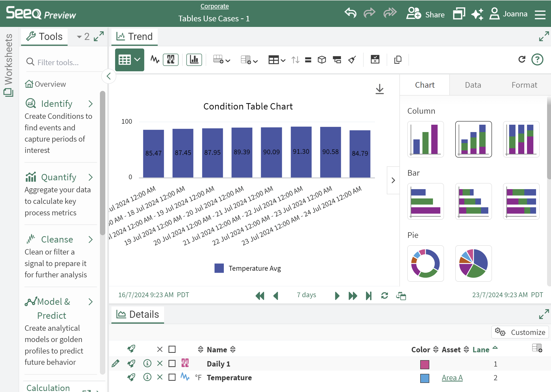Toggle the chart view bar icon

point(194,60)
